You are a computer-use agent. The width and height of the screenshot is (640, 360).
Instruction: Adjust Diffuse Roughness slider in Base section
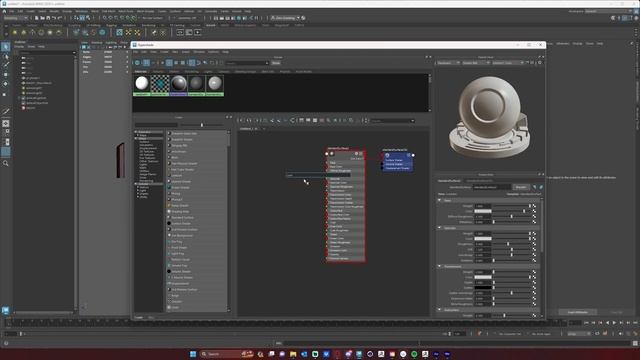(x=511, y=216)
